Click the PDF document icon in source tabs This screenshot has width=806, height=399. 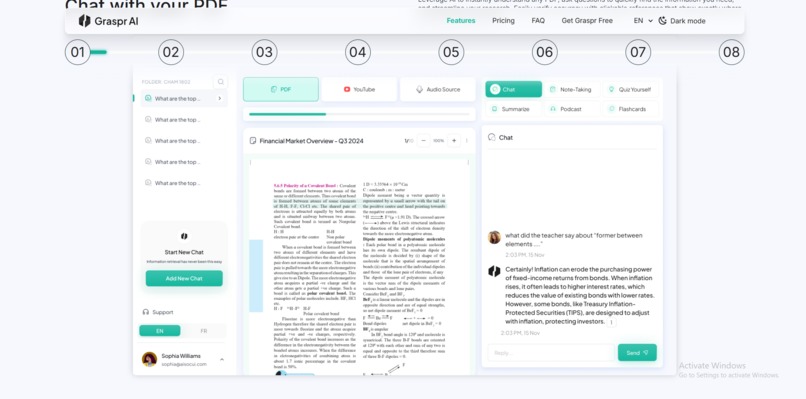pos(273,89)
